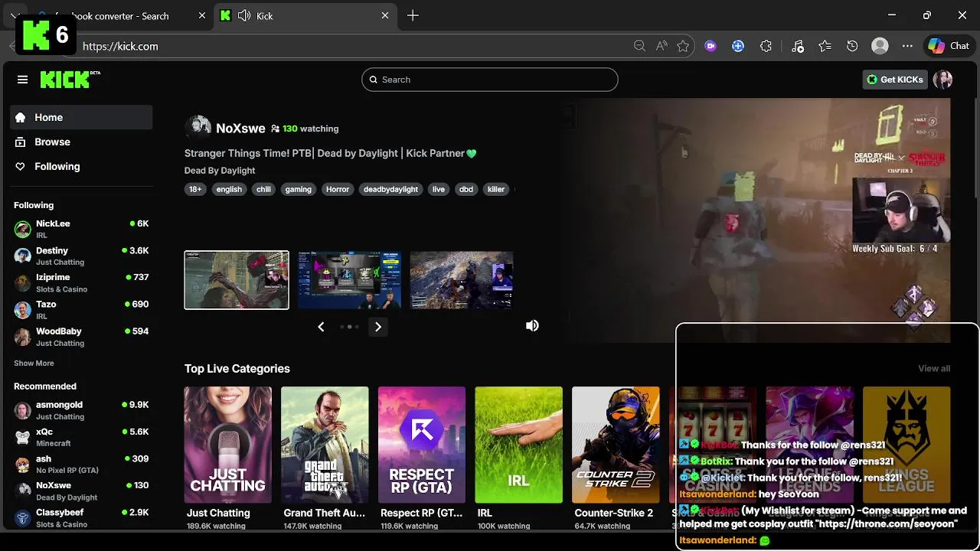The width and height of the screenshot is (980, 551).
Task: Go to previous featured stream arrow
Action: pos(321,327)
